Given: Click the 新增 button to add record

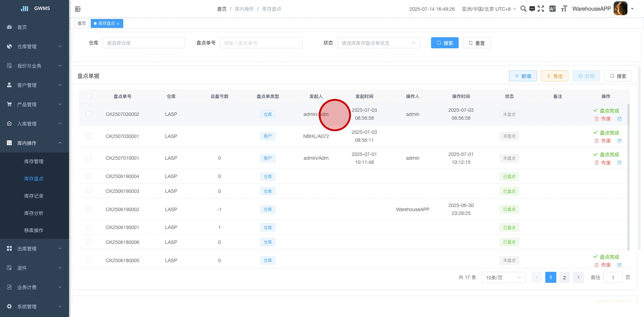Looking at the screenshot, I should coord(523,76).
